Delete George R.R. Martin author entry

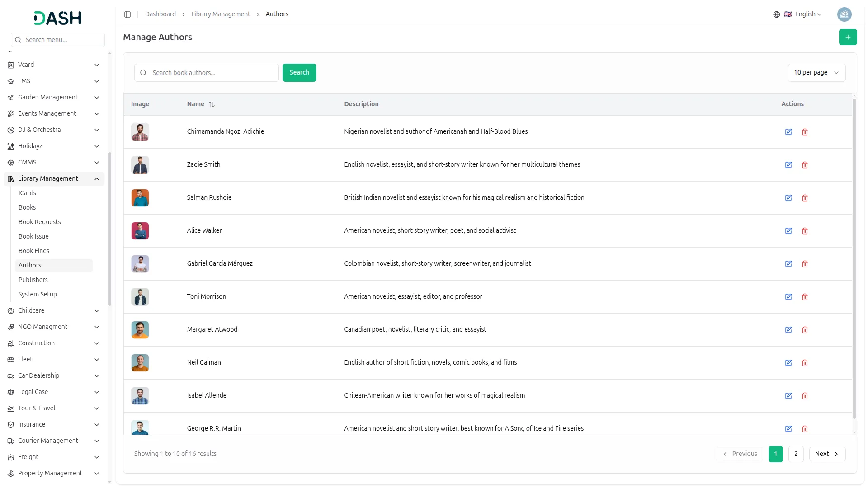click(x=805, y=429)
